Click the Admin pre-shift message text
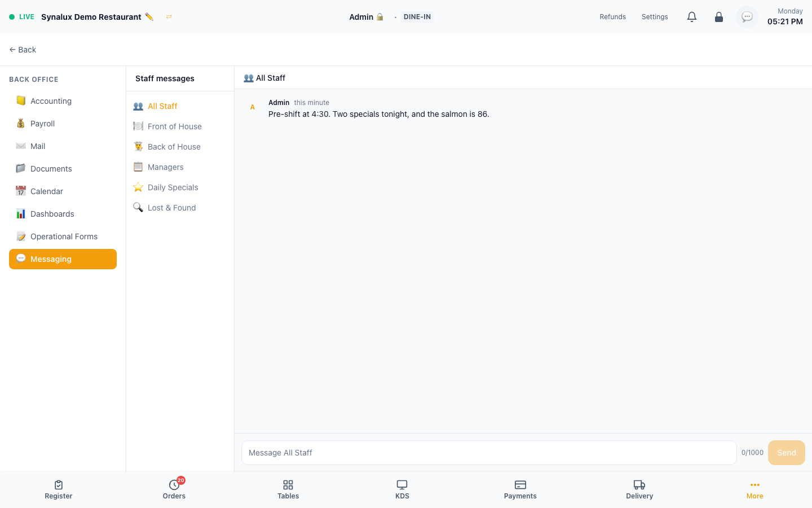The height and width of the screenshot is (508, 812). pyautogui.click(x=379, y=114)
